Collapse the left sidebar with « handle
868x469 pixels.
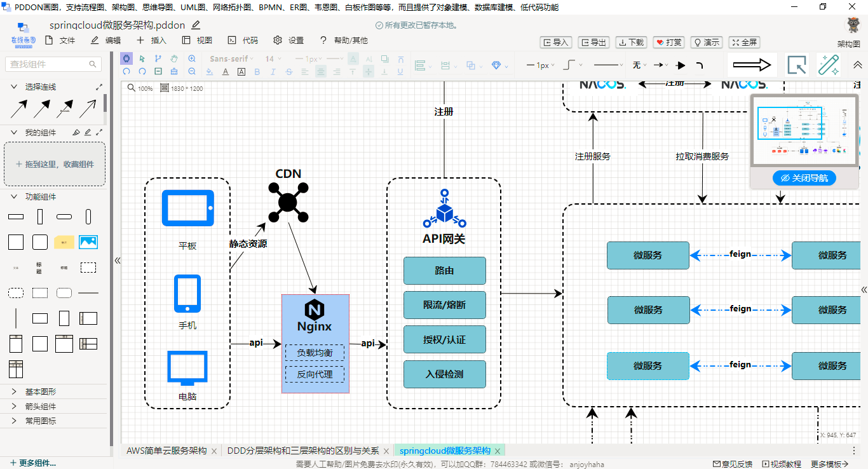(x=117, y=260)
